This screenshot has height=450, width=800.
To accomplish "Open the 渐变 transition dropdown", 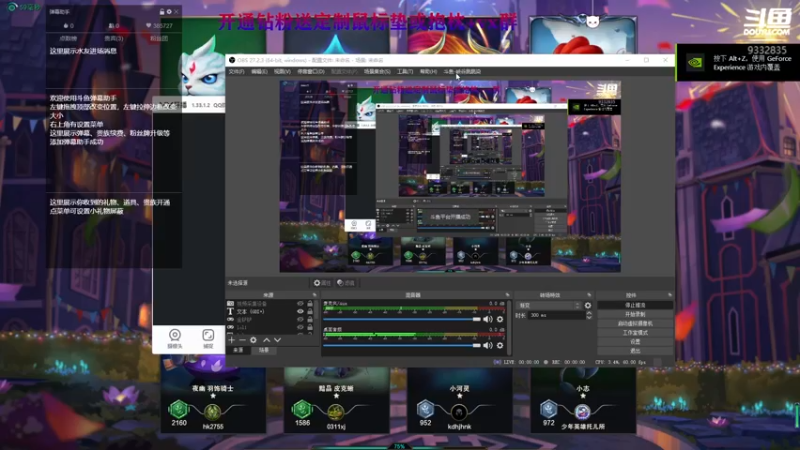I will [549, 306].
